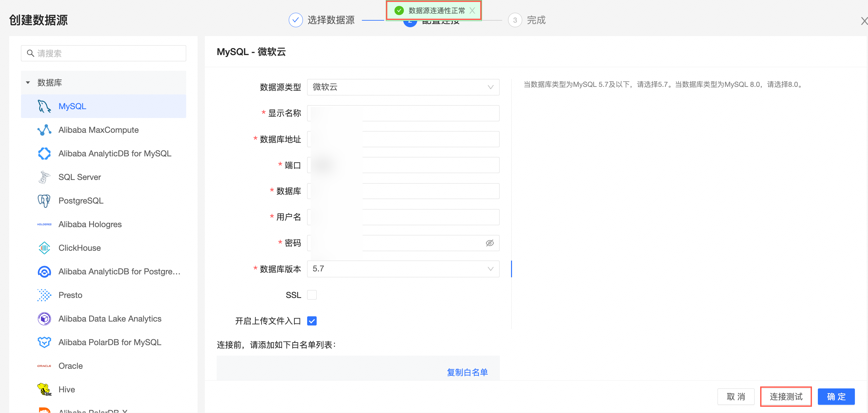Toggle password visibility eye icon
Screen dimensions: 868x413
click(490, 243)
